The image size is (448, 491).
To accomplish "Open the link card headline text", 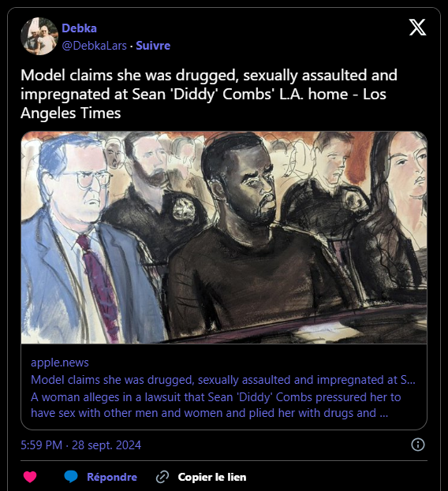I will [x=223, y=380].
